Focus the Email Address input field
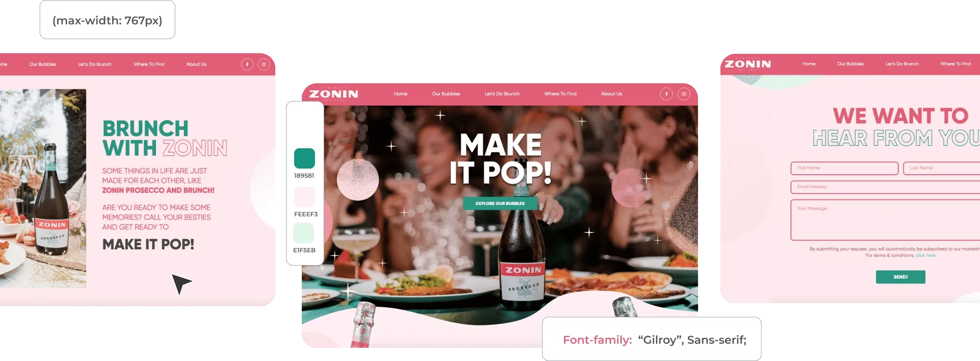The height and width of the screenshot is (361, 980). click(885, 187)
